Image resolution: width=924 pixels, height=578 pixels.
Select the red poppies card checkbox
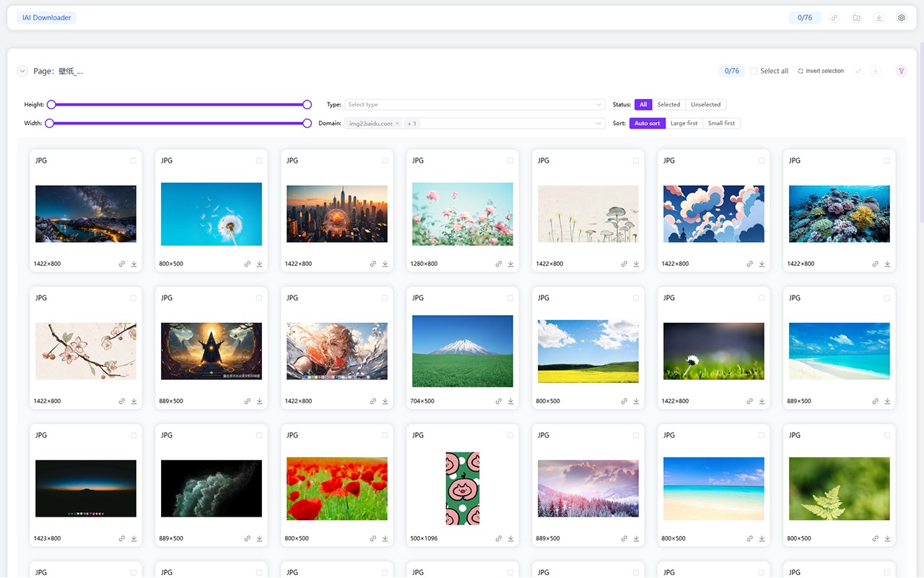[385, 435]
